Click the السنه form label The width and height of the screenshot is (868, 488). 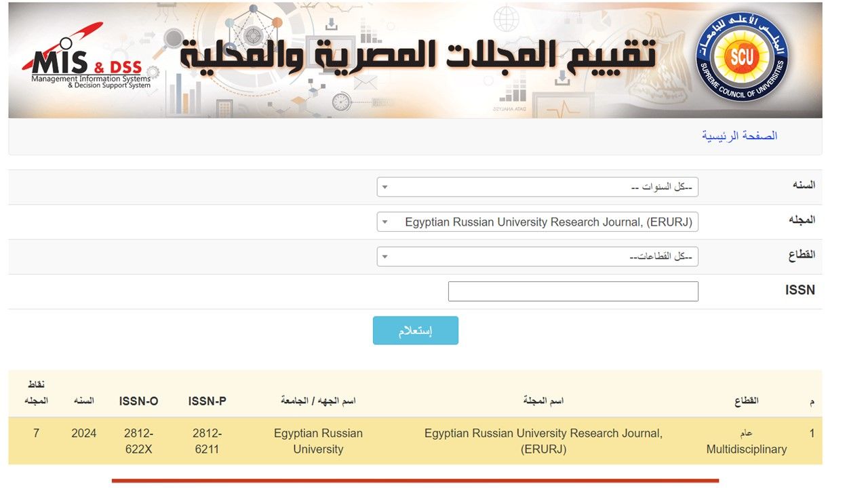pos(804,185)
